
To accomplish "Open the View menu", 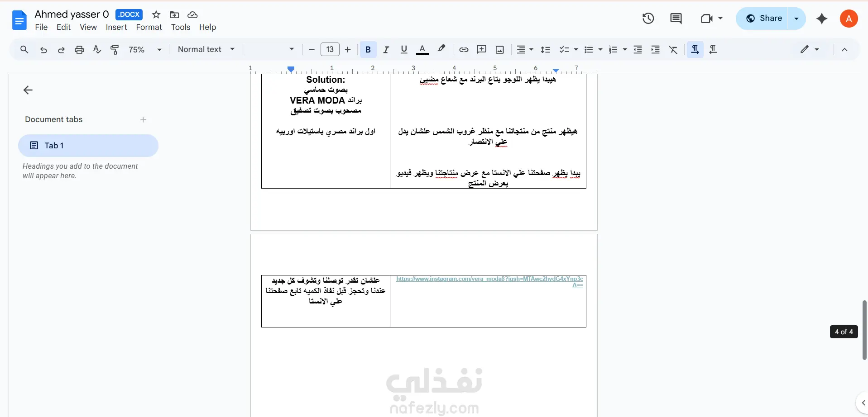I will pyautogui.click(x=88, y=27).
